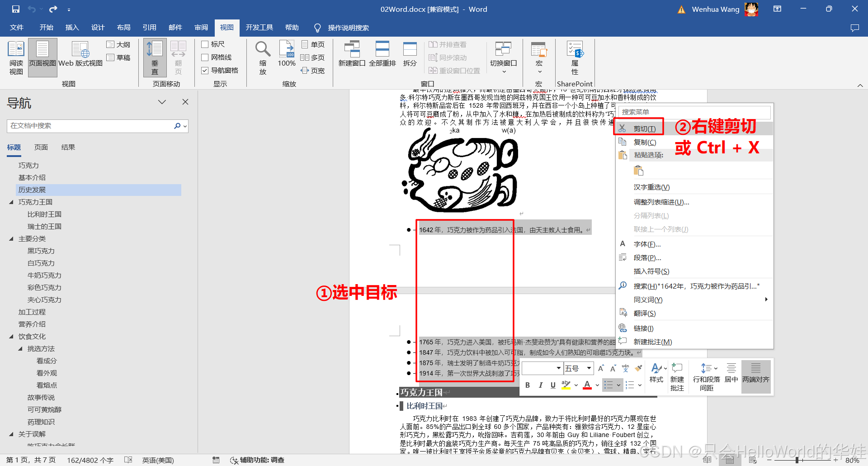This screenshot has height=466, width=868.
Task: Open the 审阅 ribbon tab
Action: pos(201,28)
